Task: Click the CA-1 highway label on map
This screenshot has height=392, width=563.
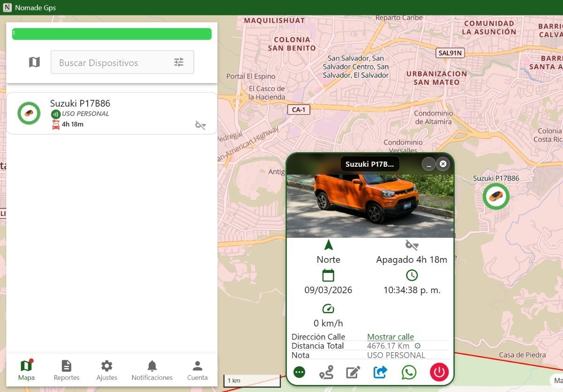Action: 299,110
